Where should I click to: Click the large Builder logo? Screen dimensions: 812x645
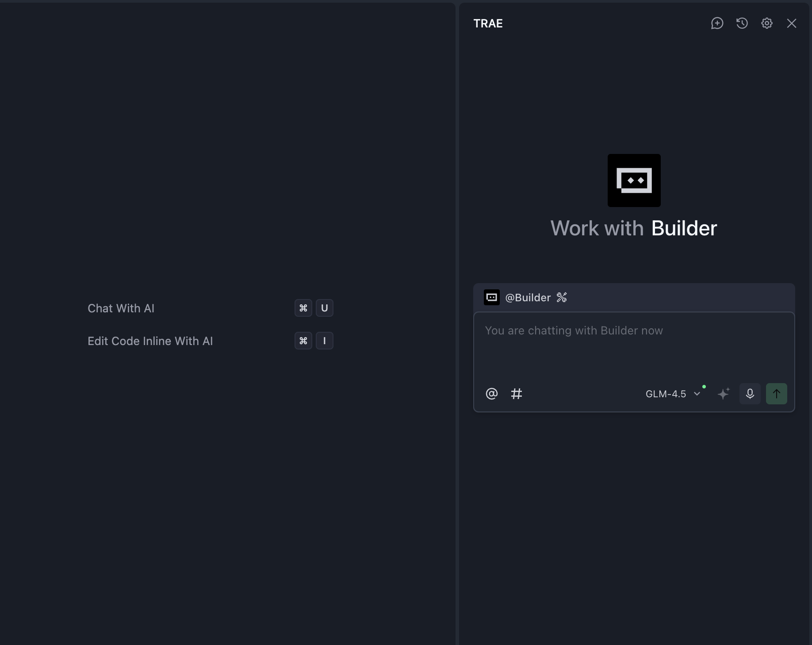634,180
